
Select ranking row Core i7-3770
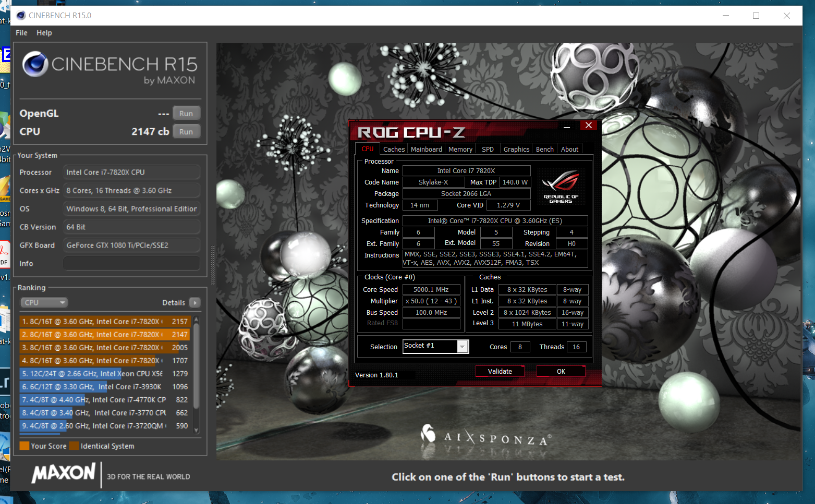point(104,413)
